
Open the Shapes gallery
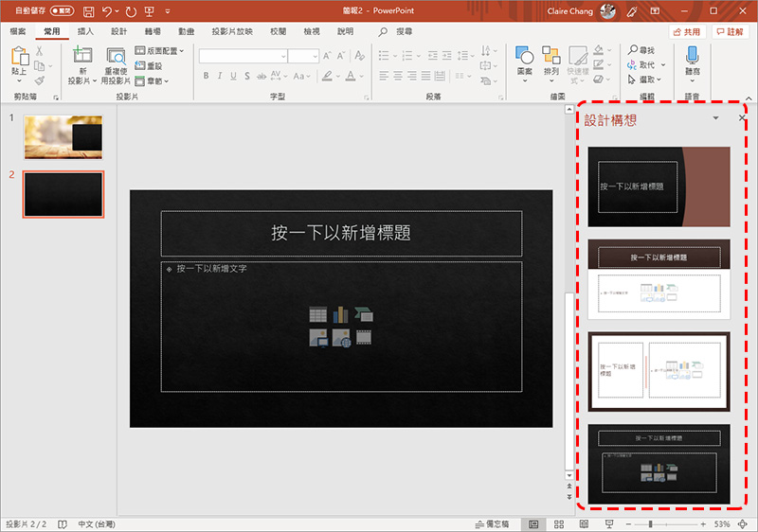tap(525, 62)
